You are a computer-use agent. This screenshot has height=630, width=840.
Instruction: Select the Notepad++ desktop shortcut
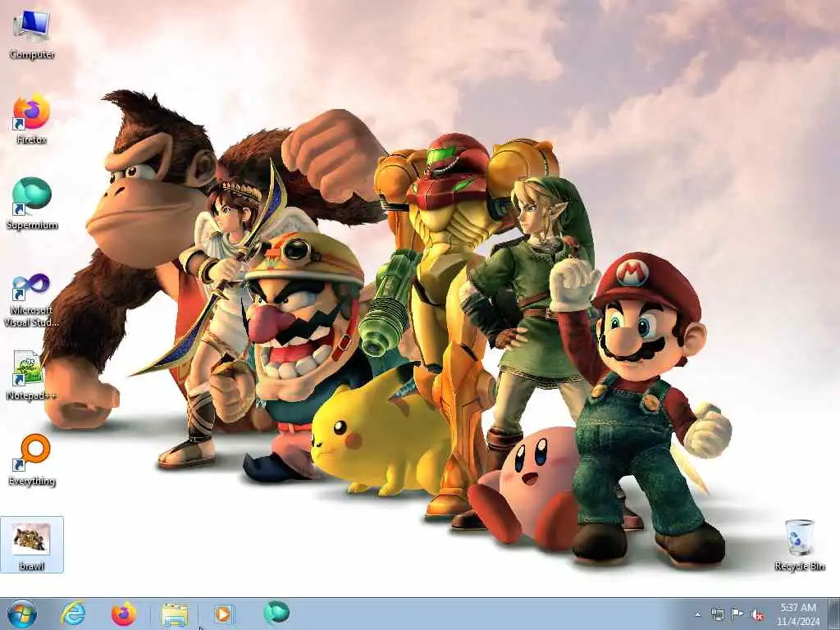(32, 375)
